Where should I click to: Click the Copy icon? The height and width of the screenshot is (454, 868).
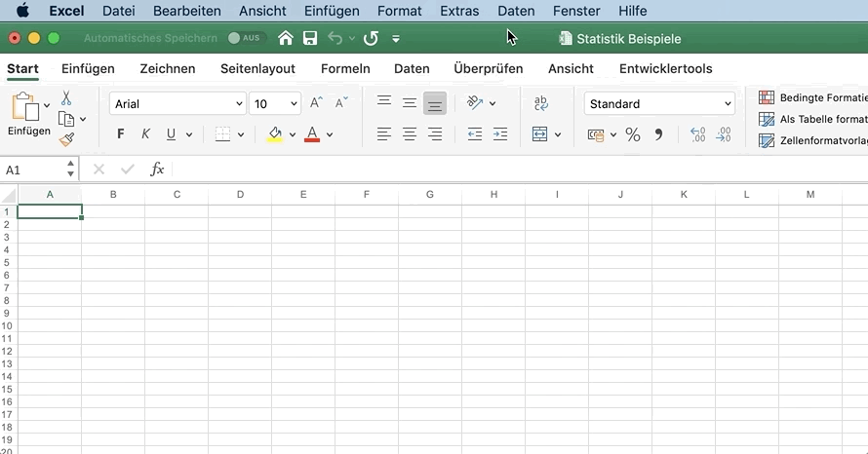66,119
